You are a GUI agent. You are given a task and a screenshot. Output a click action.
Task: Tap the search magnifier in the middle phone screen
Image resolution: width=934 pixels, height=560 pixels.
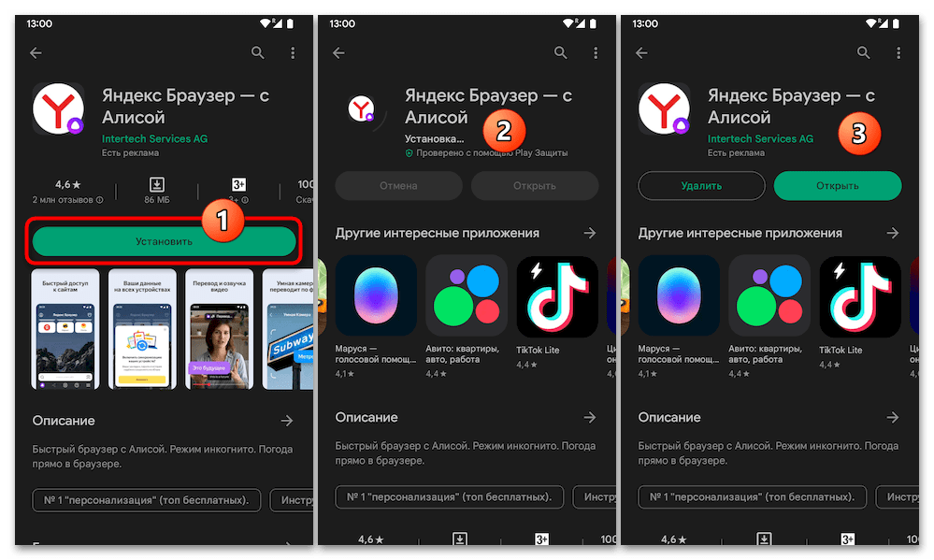(x=561, y=53)
